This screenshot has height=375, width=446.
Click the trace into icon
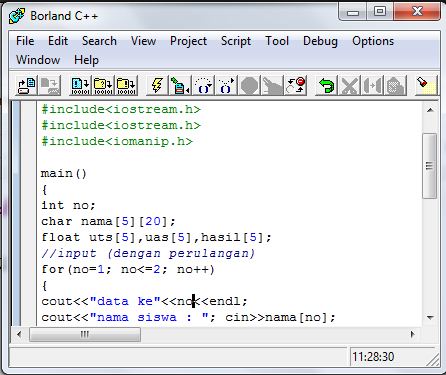pyautogui.click(x=226, y=86)
